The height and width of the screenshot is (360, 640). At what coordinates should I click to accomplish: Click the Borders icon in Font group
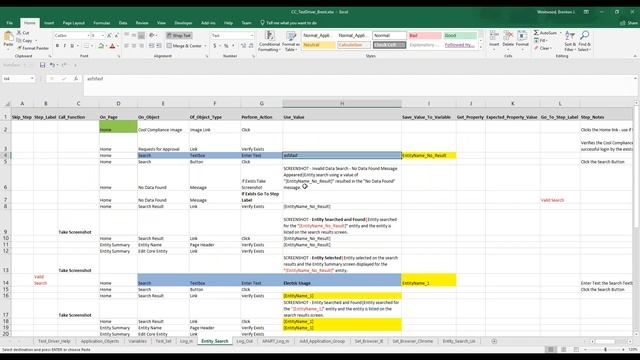click(x=87, y=46)
